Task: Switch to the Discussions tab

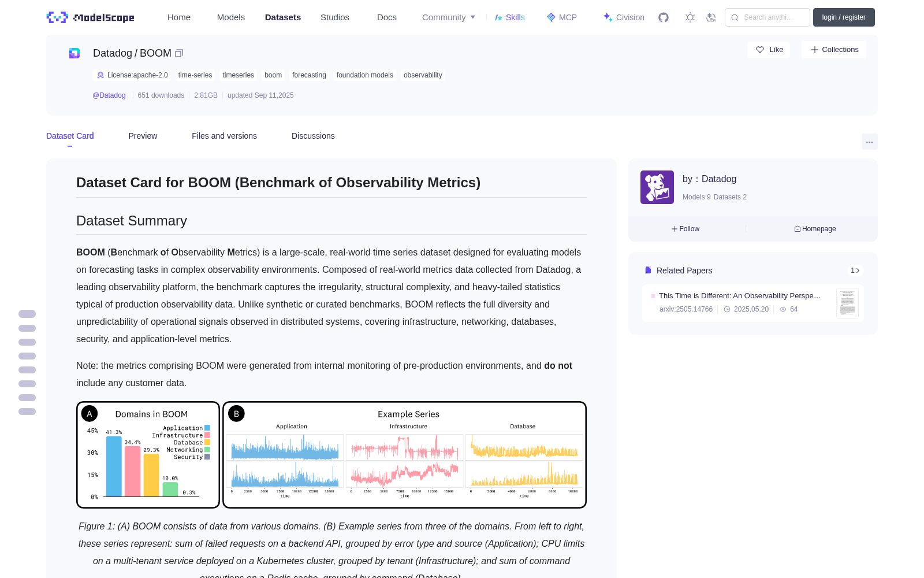Action: click(x=313, y=136)
